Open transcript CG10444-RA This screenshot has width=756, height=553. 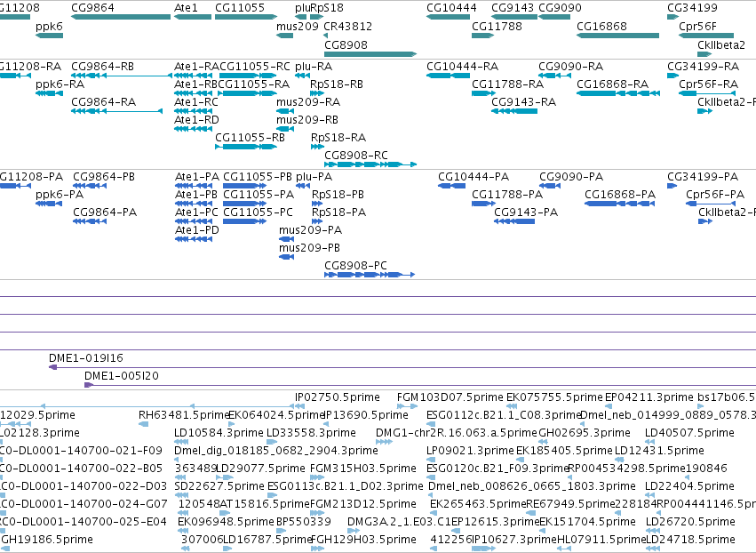(448, 76)
